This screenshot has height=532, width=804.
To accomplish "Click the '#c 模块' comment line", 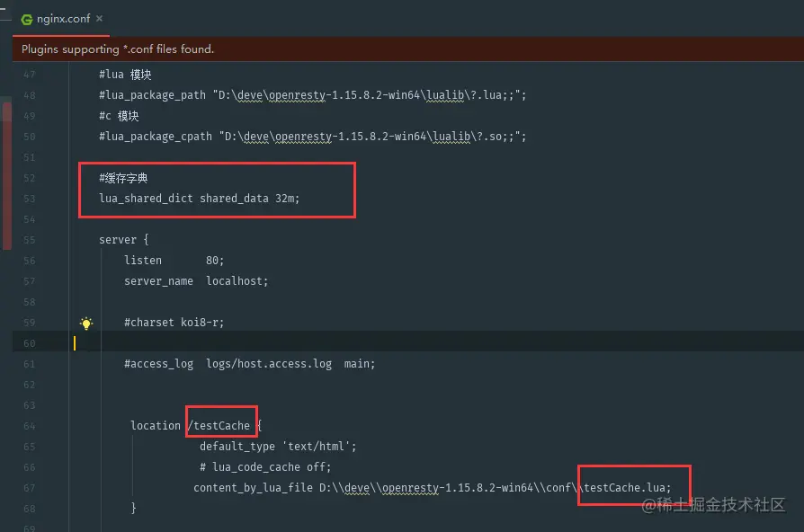I will [119, 116].
